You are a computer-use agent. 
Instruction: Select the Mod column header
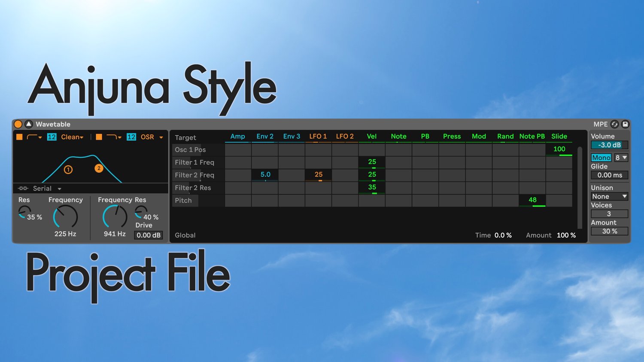479,137
